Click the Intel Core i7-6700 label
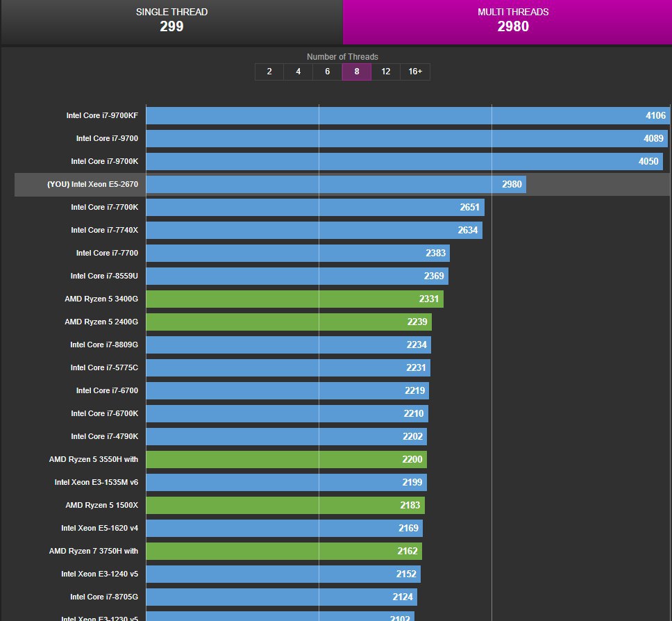672x621 pixels. pyautogui.click(x=107, y=390)
